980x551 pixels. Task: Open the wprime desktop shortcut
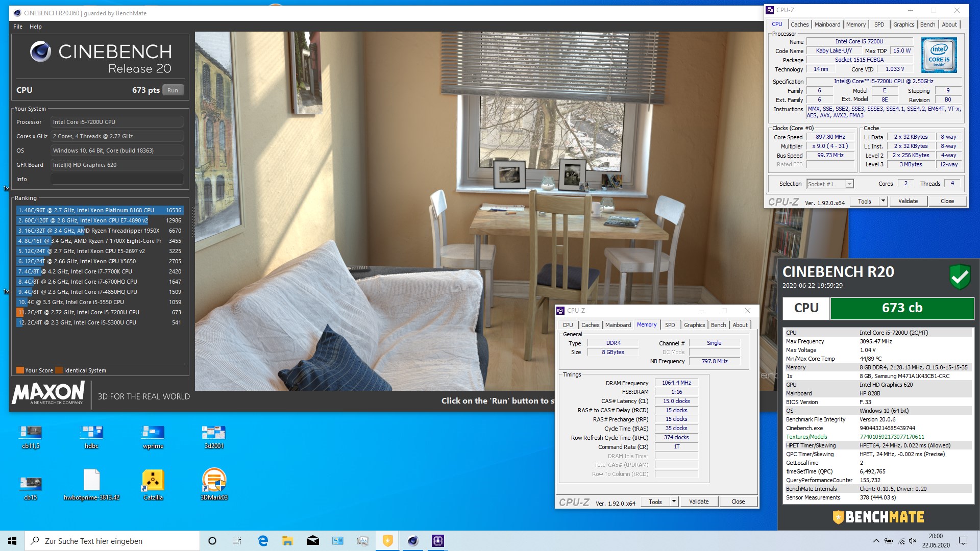tap(153, 436)
